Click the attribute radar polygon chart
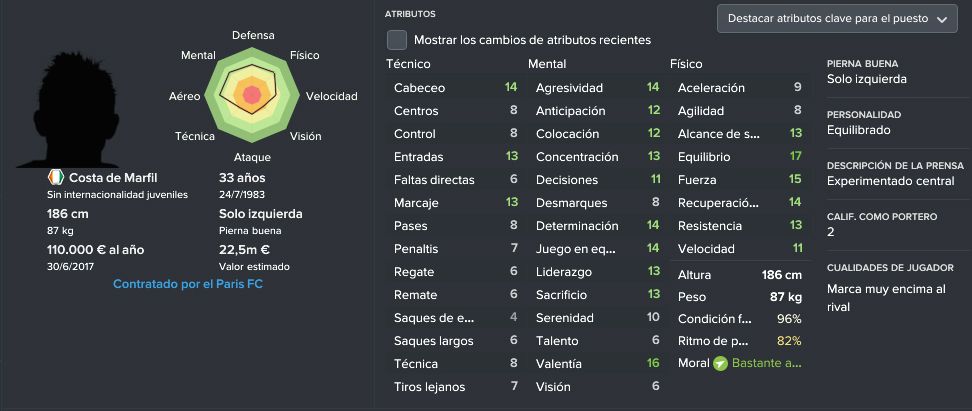Image resolution: width=972 pixels, height=411 pixels. [x=252, y=94]
